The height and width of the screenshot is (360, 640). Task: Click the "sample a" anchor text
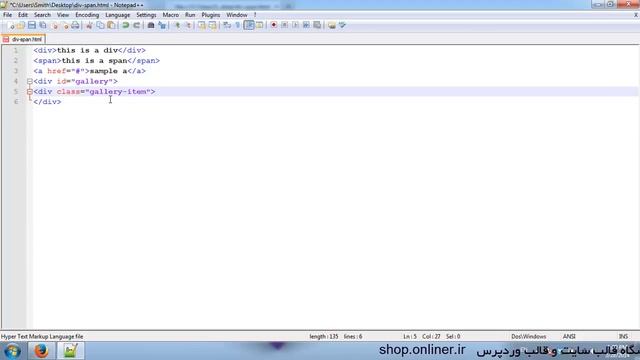(109, 71)
